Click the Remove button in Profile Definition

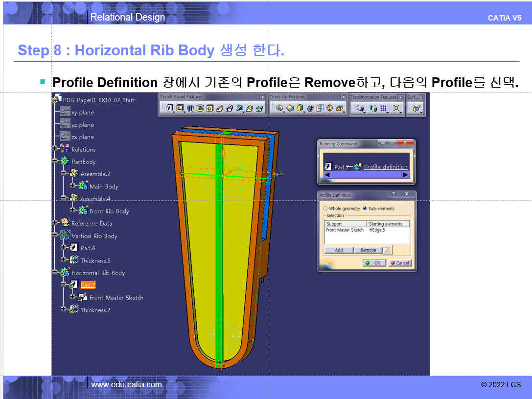[368, 250]
